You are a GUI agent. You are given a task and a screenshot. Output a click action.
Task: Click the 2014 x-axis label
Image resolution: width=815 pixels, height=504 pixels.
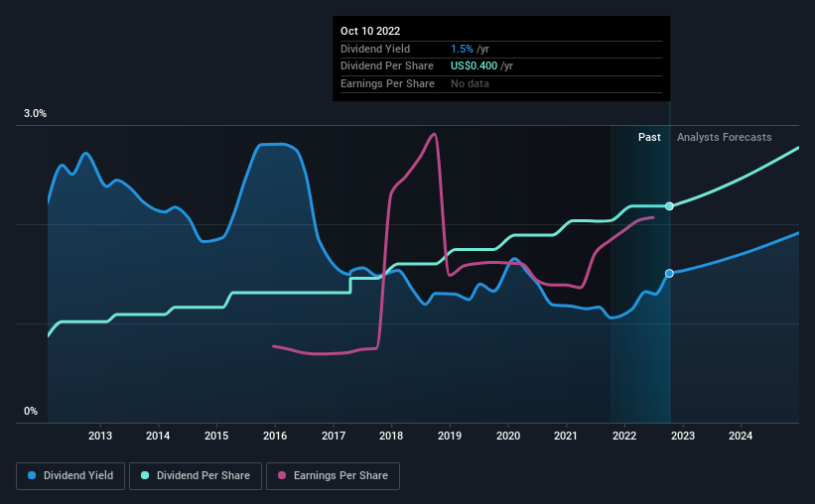pyautogui.click(x=158, y=436)
